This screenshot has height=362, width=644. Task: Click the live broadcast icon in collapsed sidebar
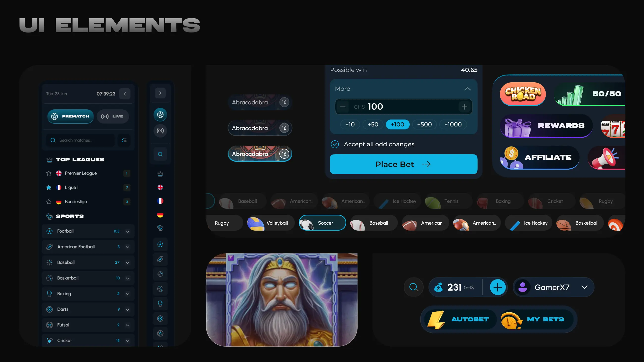pos(160,131)
